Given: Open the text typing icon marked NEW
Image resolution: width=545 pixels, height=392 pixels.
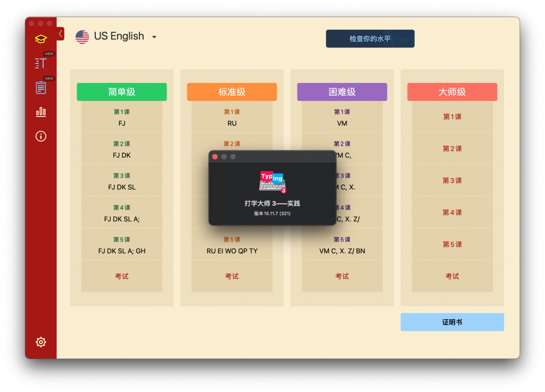Looking at the screenshot, I should point(40,63).
